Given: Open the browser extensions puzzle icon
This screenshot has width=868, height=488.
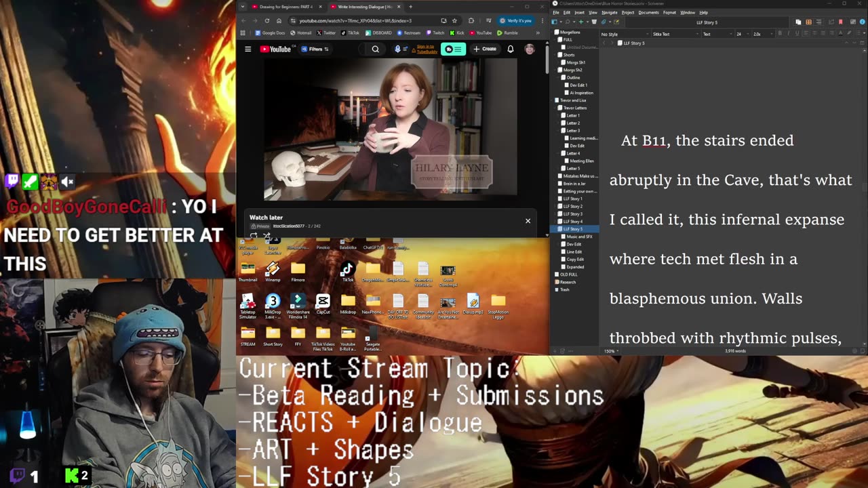Looking at the screenshot, I should [x=471, y=20].
